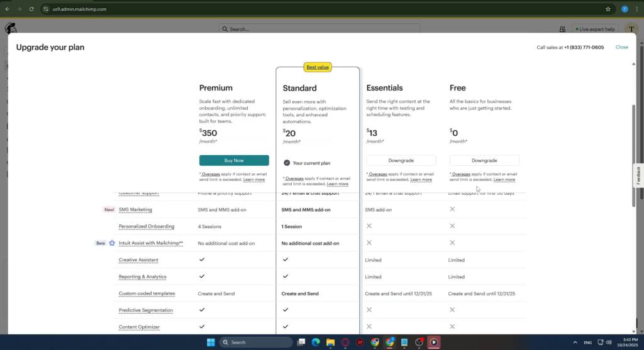Click the Essentials plan heading
The width and height of the screenshot is (644, 350).
pyautogui.click(x=384, y=88)
